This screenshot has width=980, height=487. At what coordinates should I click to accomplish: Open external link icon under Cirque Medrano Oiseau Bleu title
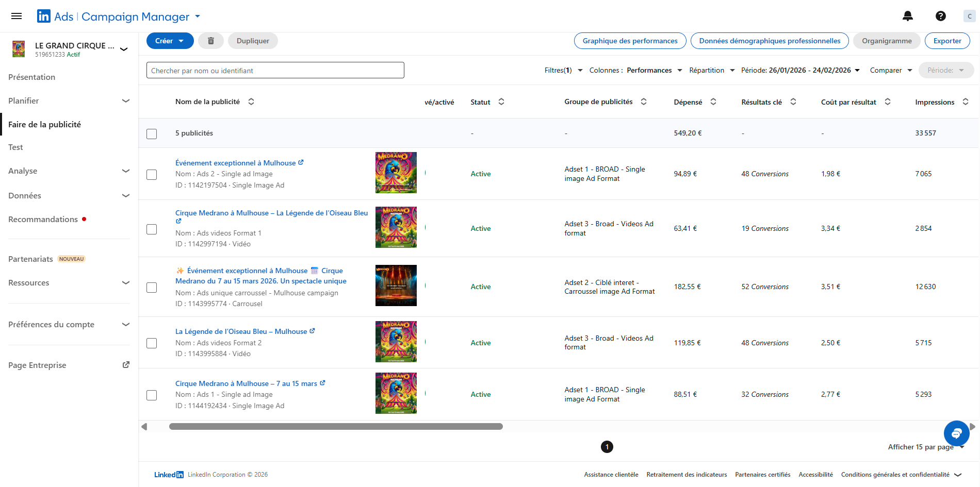click(178, 221)
